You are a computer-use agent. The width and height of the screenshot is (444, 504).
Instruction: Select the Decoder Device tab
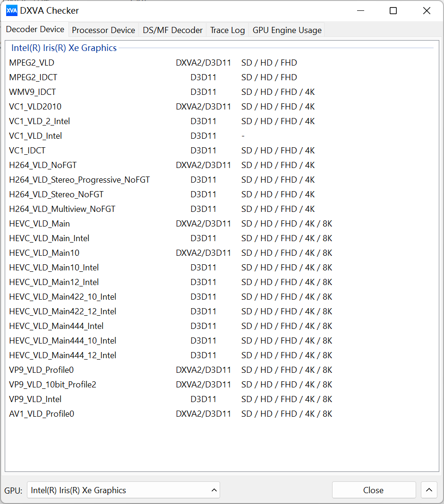pyautogui.click(x=35, y=29)
